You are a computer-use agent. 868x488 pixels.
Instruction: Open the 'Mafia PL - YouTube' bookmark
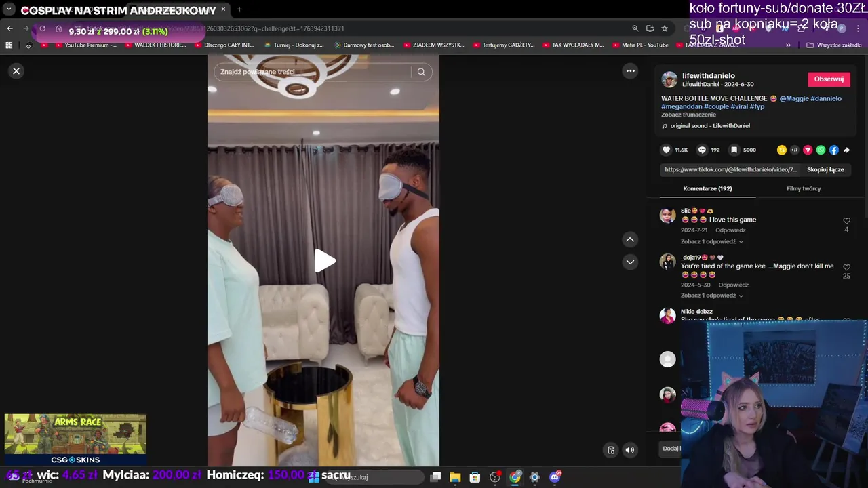(x=640, y=45)
